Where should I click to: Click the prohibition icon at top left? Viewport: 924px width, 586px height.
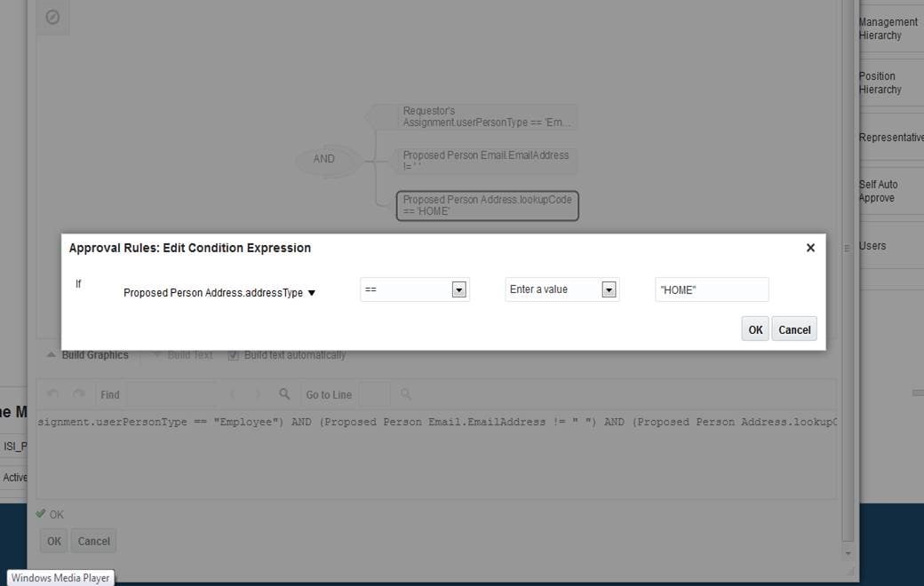click(52, 17)
